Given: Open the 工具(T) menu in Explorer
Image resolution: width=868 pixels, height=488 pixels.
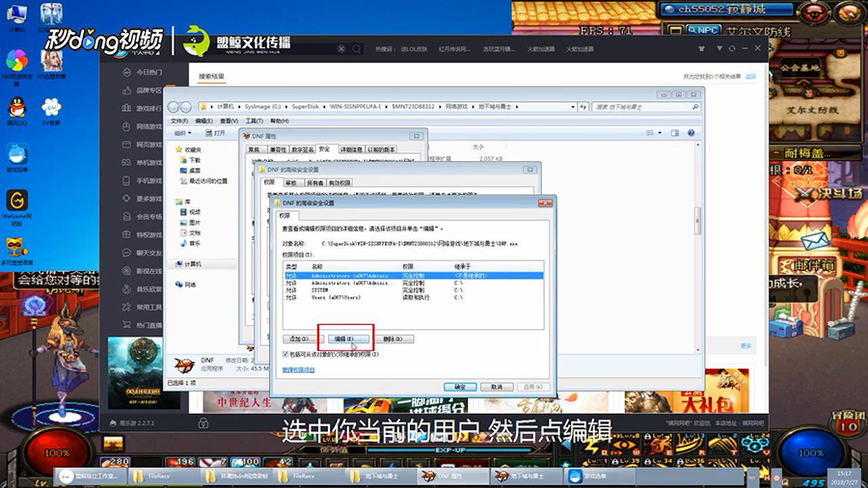Looking at the screenshot, I should [x=254, y=121].
